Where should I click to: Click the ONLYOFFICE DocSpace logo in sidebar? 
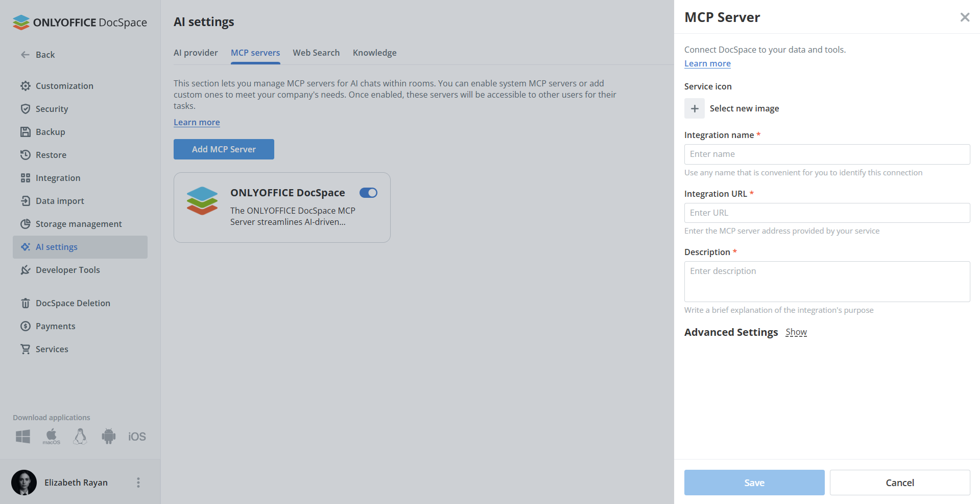click(x=80, y=22)
